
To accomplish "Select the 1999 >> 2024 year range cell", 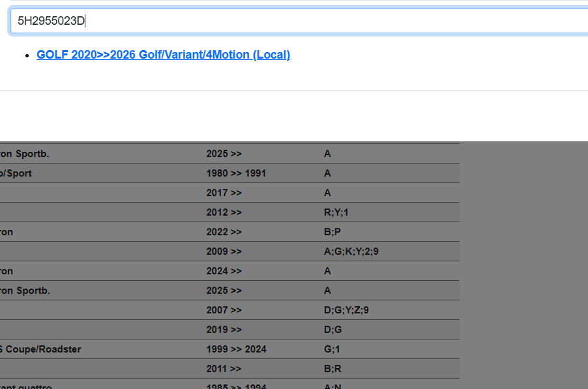I will [236, 349].
